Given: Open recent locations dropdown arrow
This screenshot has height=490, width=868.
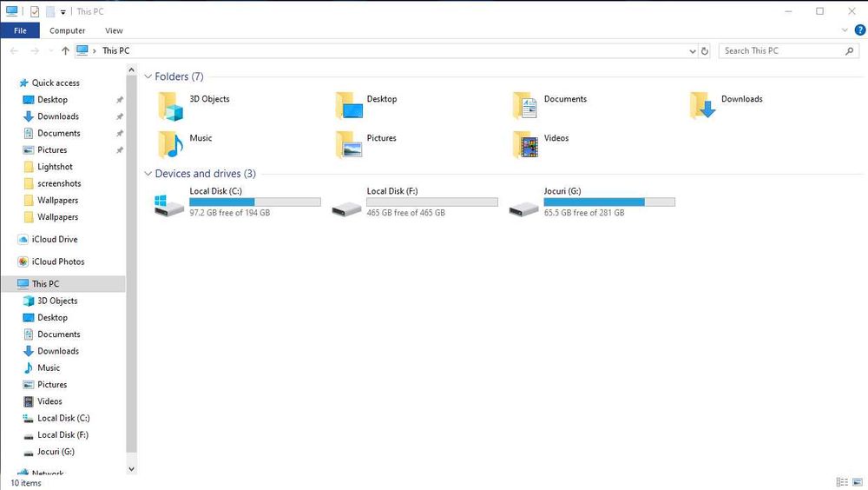Looking at the screenshot, I should click(50, 51).
